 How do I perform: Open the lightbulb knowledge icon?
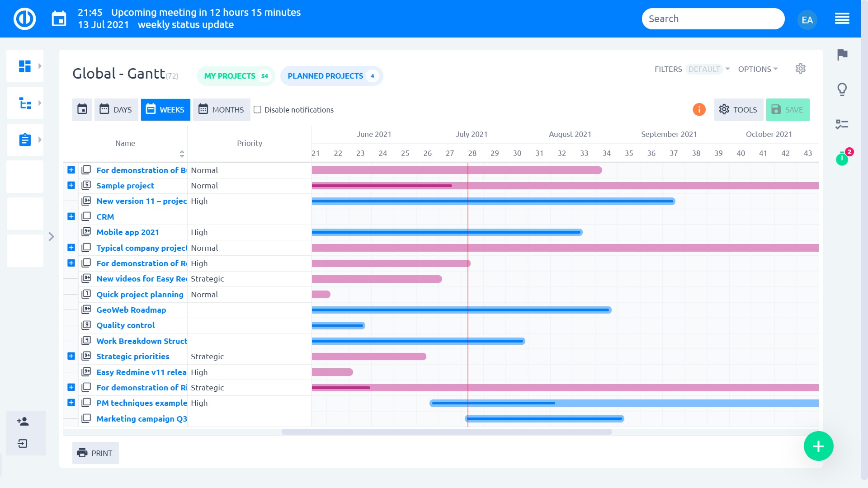(842, 89)
